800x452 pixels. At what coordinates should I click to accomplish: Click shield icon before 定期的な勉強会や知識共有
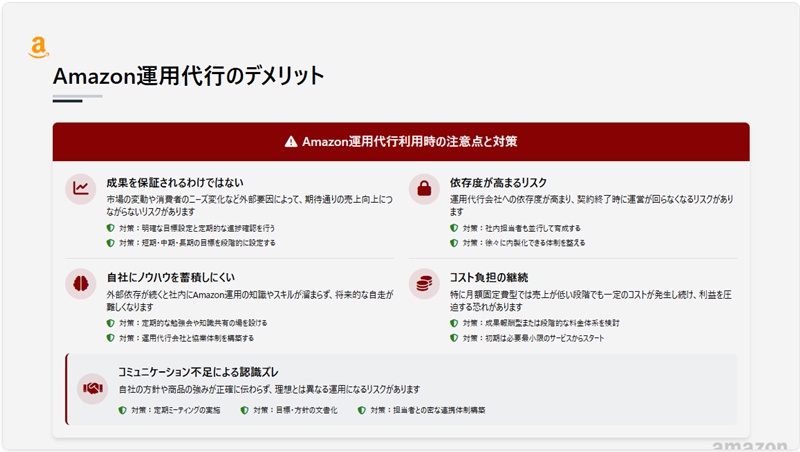click(x=110, y=323)
